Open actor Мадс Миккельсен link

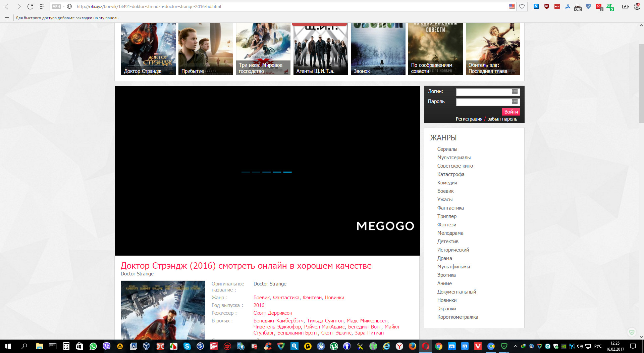[x=367, y=321]
